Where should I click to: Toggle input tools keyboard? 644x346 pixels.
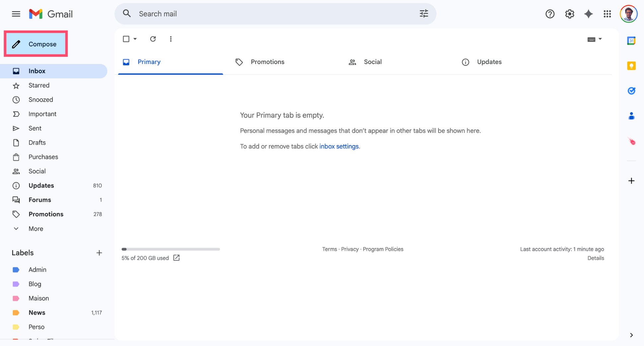click(591, 39)
